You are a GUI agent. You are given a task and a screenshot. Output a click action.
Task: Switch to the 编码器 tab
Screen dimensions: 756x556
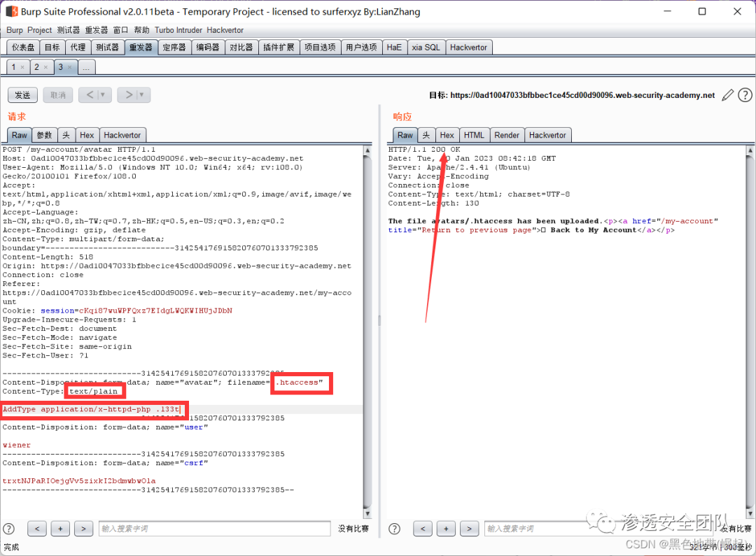(208, 48)
